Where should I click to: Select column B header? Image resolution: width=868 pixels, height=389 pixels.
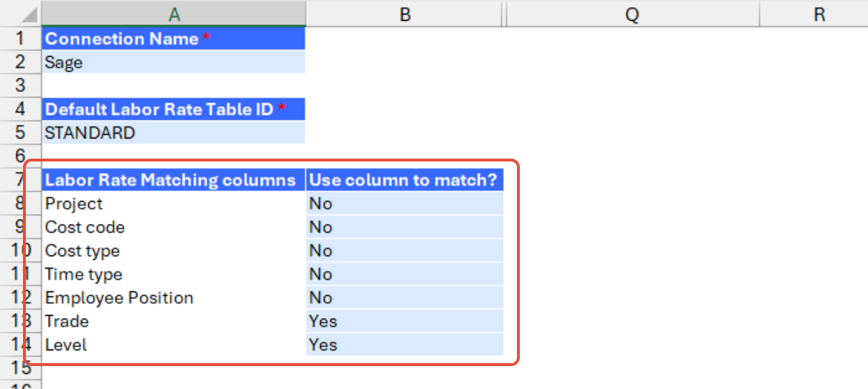coord(405,14)
